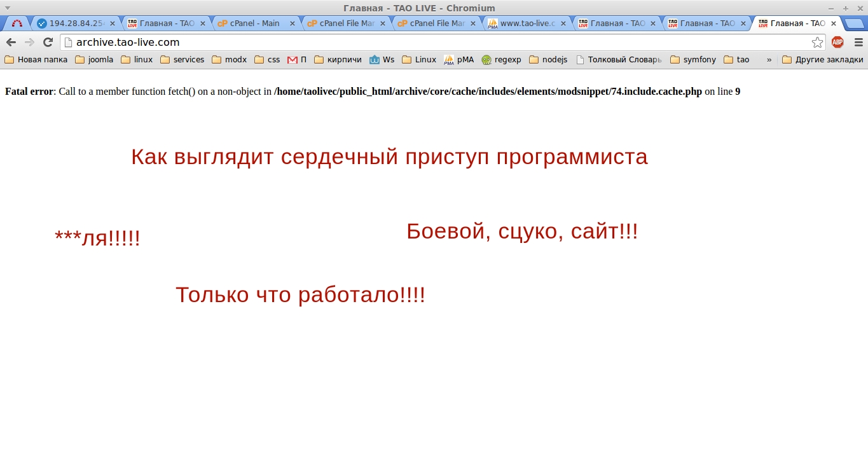Bookmark this page with the star icon
Screen dimensions: 868x470
(x=817, y=42)
